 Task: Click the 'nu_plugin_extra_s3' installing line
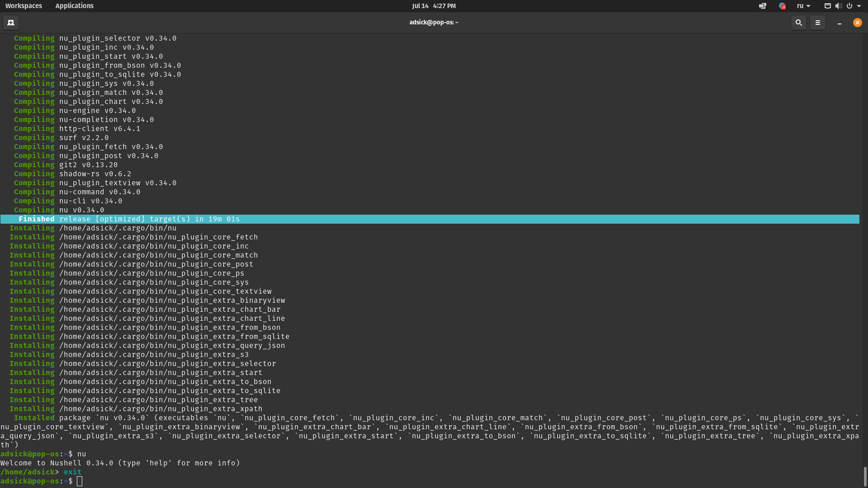click(129, 355)
